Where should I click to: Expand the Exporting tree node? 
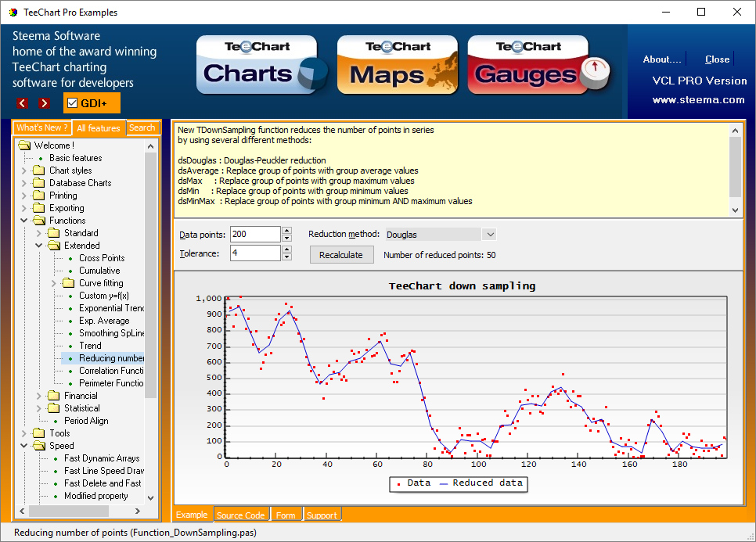point(23,208)
